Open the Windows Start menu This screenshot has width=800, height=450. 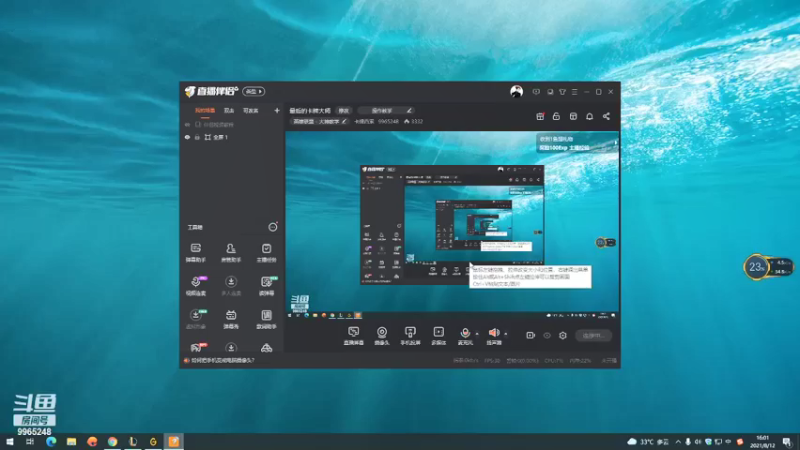point(10,442)
